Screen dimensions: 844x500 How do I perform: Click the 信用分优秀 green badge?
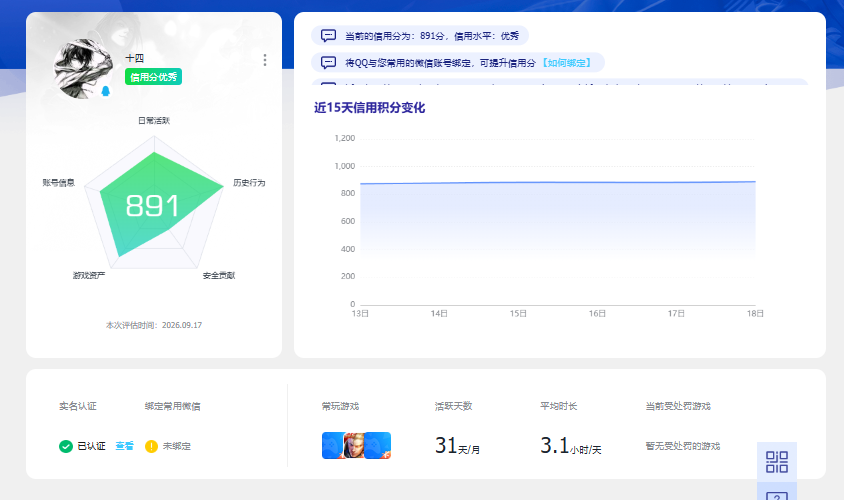[x=153, y=77]
